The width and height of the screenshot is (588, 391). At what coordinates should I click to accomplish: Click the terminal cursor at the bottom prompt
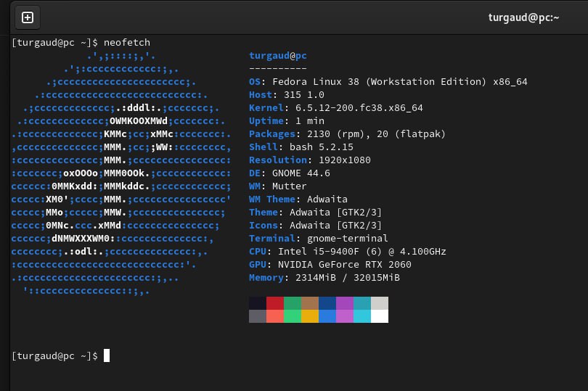click(x=107, y=355)
